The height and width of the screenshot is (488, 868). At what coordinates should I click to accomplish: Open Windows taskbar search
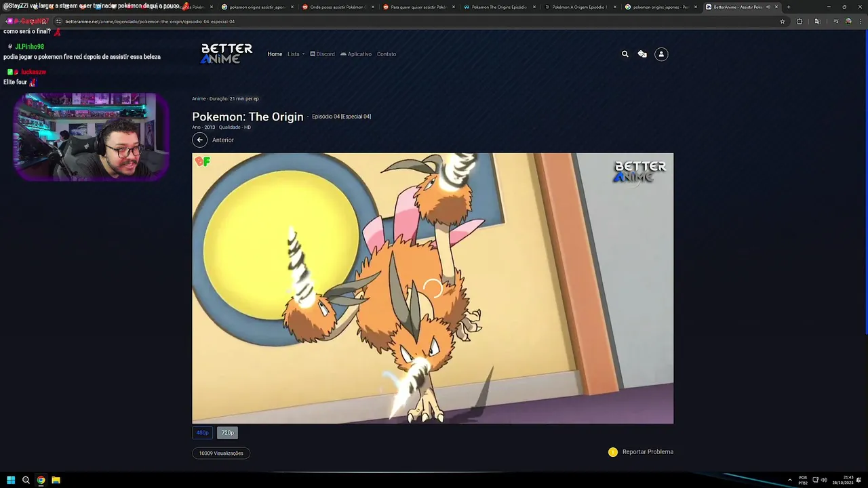tap(26, 480)
